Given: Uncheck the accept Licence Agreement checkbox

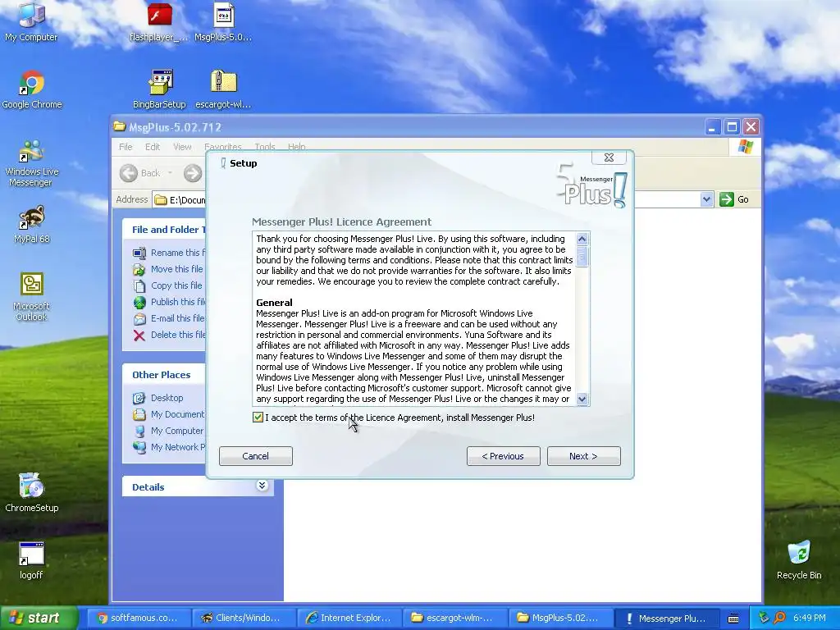Looking at the screenshot, I should (258, 418).
